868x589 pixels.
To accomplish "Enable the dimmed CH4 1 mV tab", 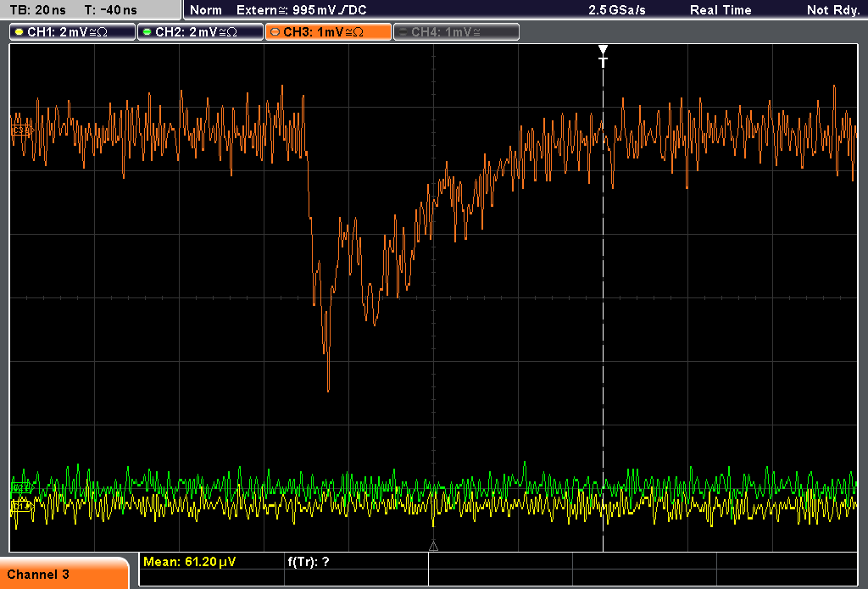I will 457,32.
